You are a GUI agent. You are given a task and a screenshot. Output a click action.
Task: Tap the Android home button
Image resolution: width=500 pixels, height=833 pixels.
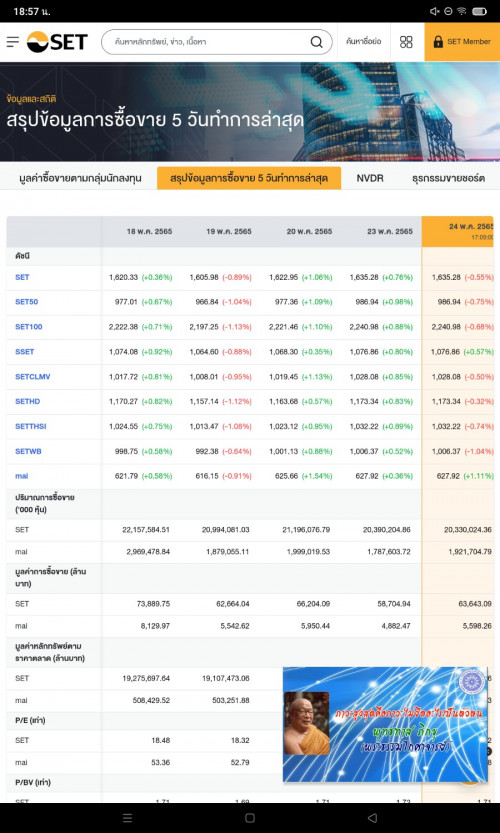[250, 818]
